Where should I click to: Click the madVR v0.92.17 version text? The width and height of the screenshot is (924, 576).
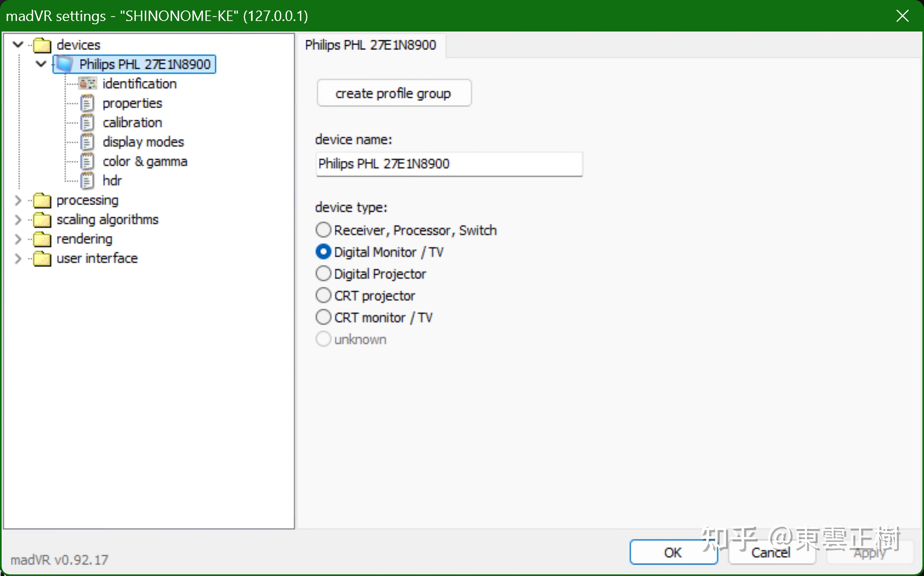(x=59, y=560)
